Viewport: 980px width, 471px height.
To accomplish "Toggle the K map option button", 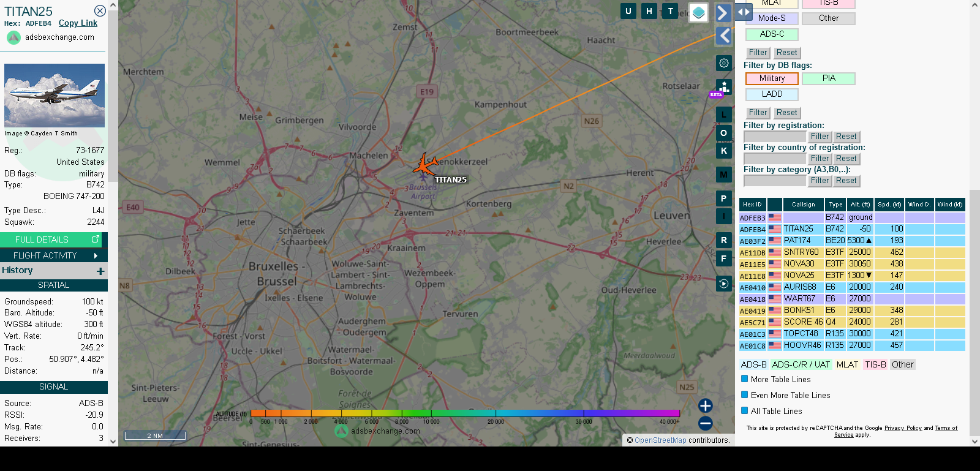I will point(724,151).
